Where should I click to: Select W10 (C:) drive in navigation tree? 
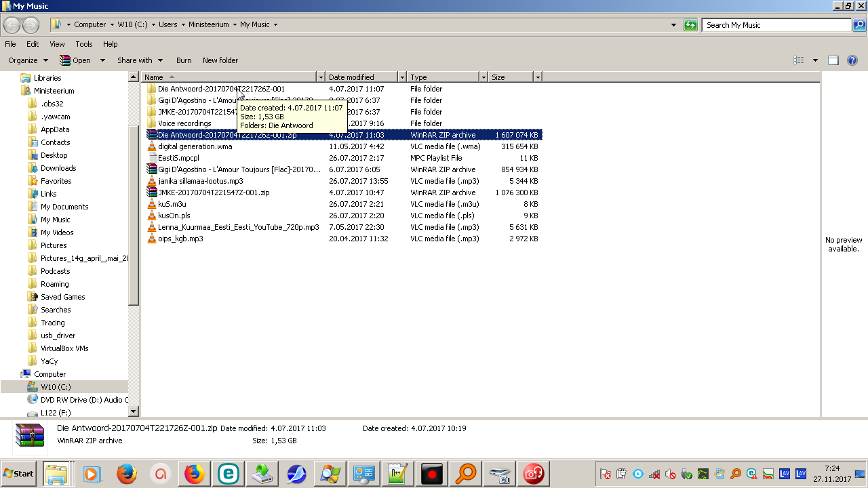pyautogui.click(x=56, y=387)
